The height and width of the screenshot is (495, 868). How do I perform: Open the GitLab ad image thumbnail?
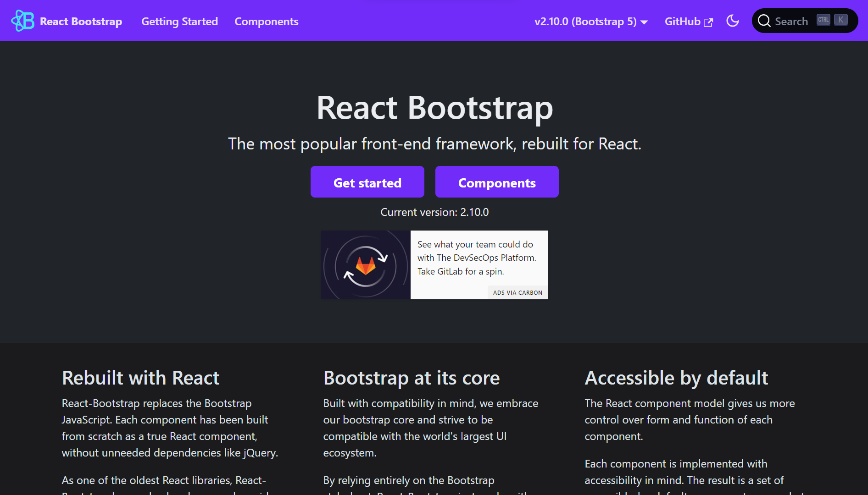point(366,265)
